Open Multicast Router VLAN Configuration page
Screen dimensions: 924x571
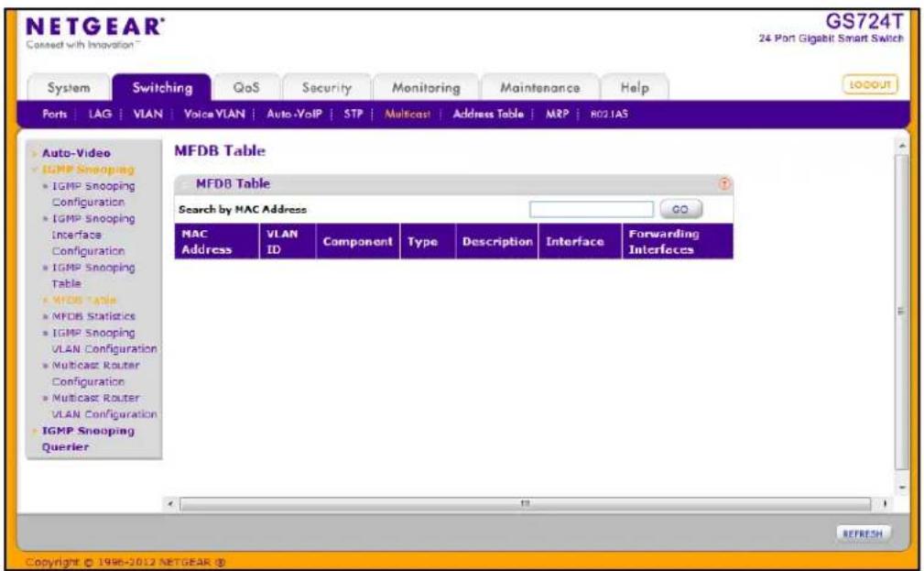(x=103, y=406)
